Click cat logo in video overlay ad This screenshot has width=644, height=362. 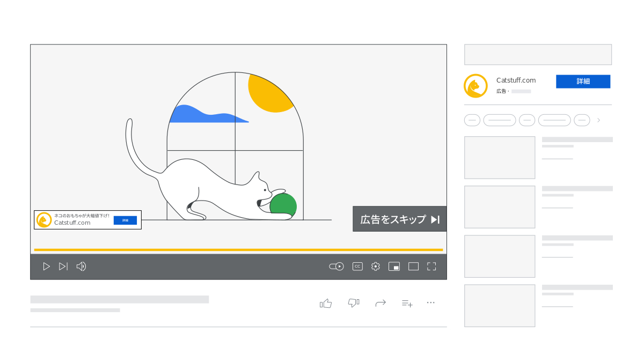click(44, 220)
